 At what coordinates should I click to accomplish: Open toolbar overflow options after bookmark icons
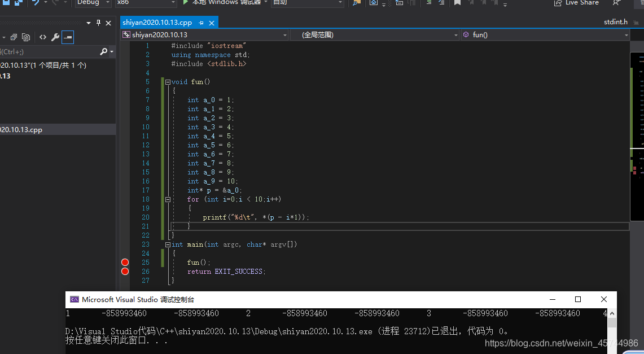pyautogui.click(x=505, y=4)
